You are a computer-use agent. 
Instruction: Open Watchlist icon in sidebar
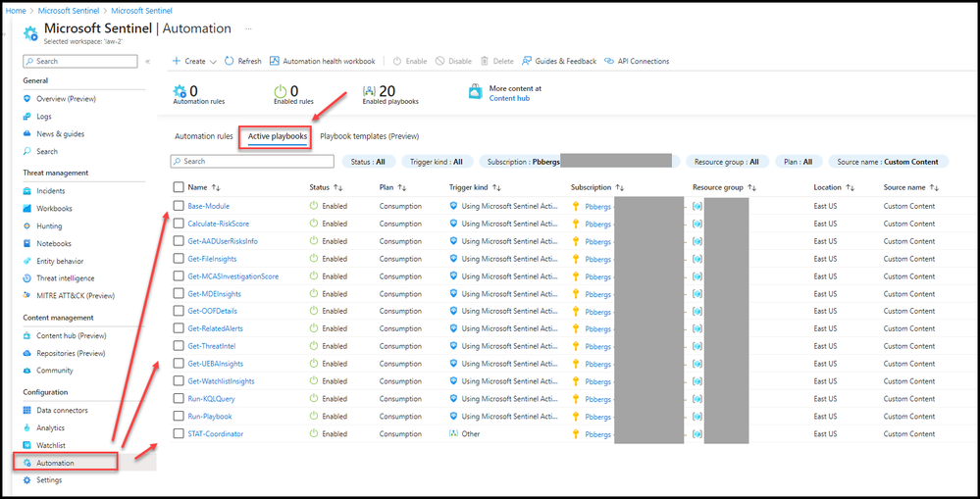(26, 445)
